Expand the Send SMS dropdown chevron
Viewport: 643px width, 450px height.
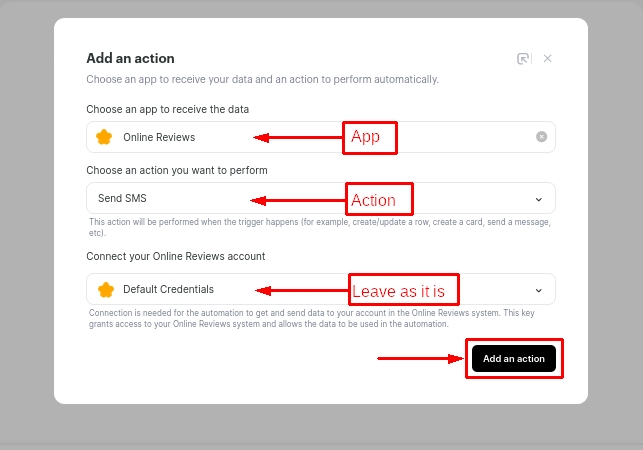click(x=539, y=198)
